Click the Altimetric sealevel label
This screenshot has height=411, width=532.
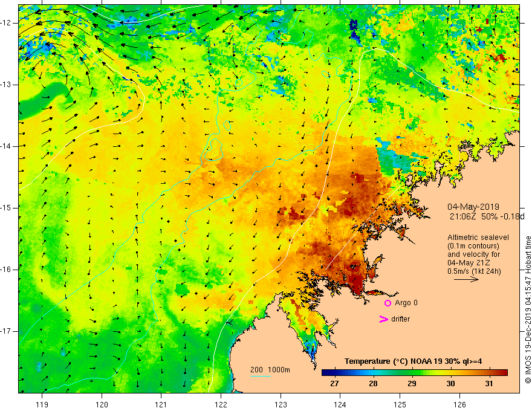pyautogui.click(x=478, y=238)
